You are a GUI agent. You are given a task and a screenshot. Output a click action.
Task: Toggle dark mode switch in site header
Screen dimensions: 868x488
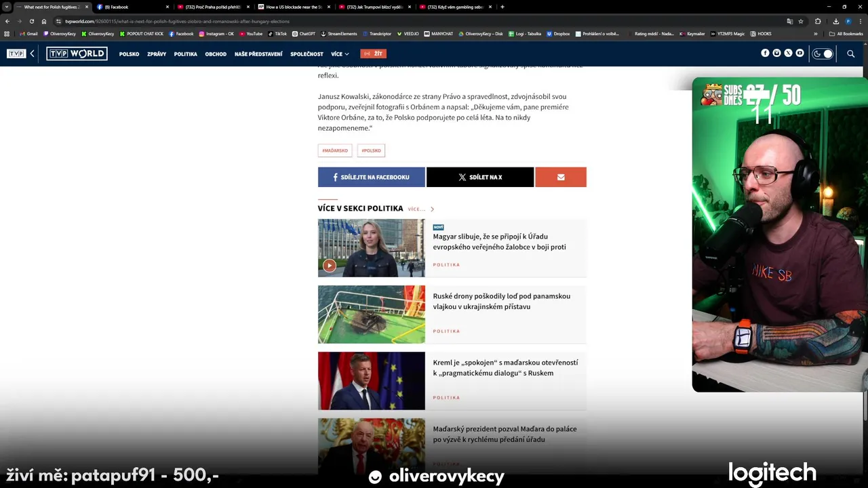coord(823,54)
